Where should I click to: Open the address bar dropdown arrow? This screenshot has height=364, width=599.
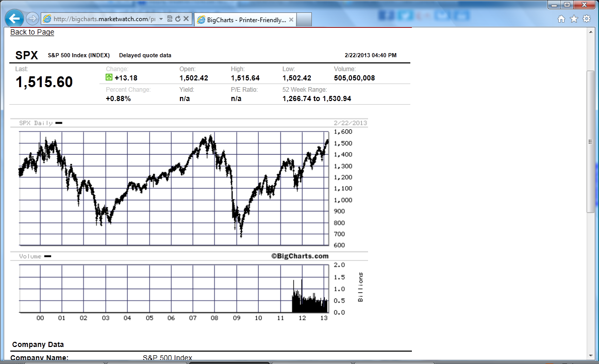pos(161,19)
